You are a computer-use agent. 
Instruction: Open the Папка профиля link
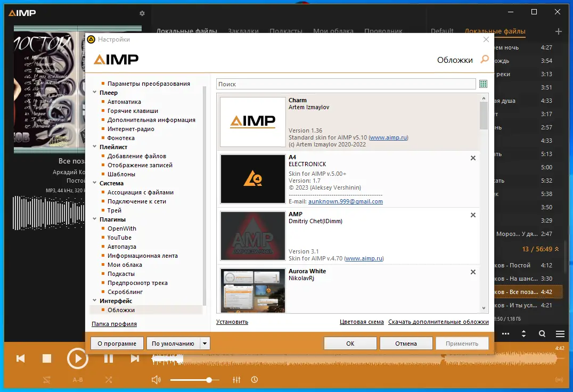pos(114,324)
